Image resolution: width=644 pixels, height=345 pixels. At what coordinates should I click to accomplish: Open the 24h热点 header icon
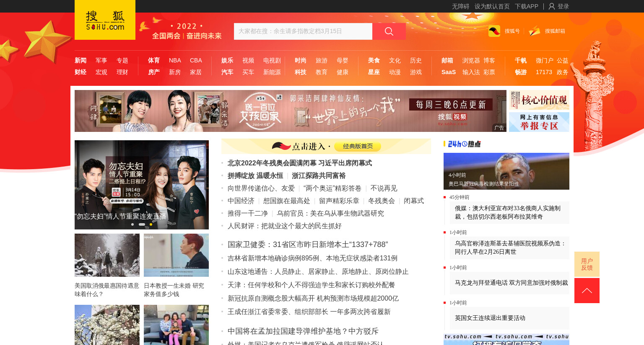click(x=464, y=144)
